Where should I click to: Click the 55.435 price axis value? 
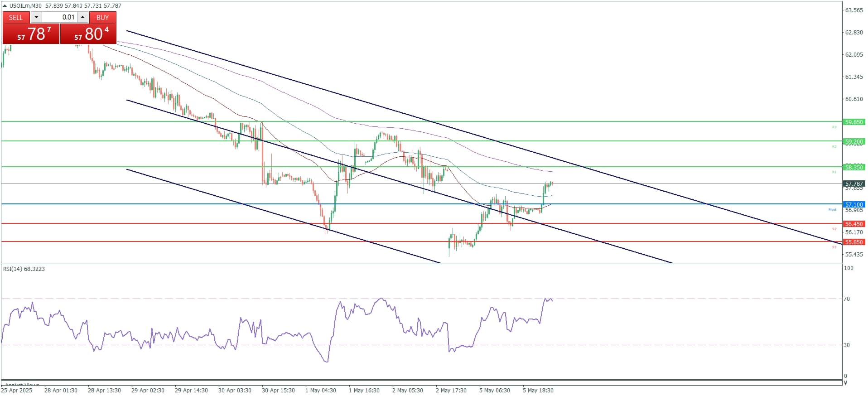[x=854, y=254]
